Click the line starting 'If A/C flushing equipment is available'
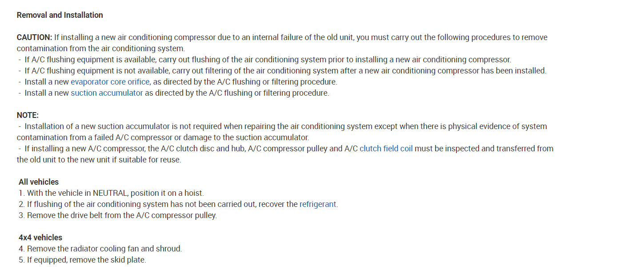 [x=267, y=60]
